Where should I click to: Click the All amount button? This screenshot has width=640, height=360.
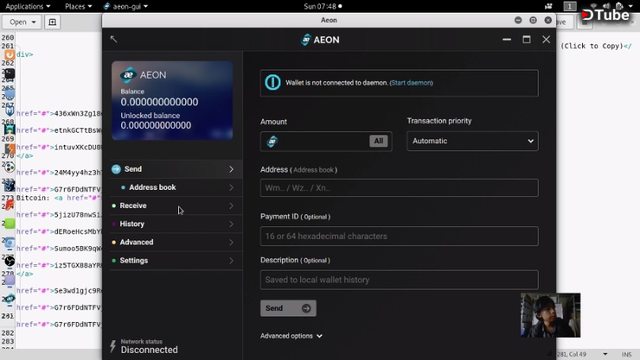(x=378, y=141)
